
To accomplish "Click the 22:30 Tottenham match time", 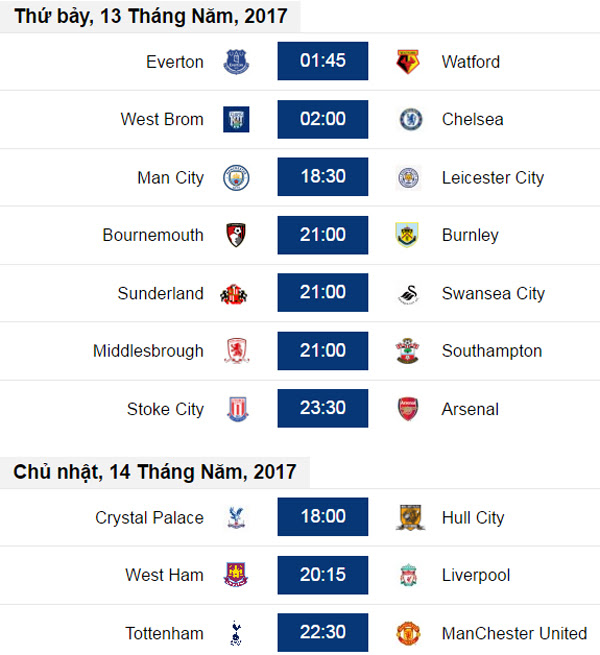I will pyautogui.click(x=323, y=632).
